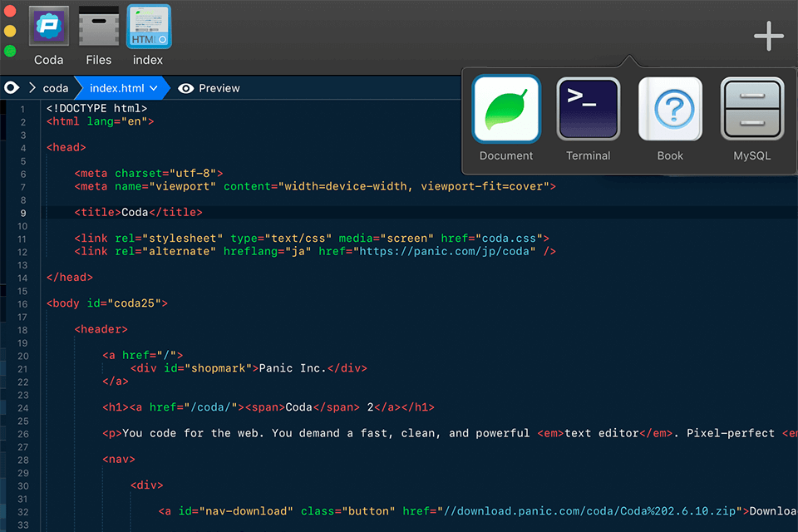798x532 pixels.
Task: Select line number 9 in the gutter
Action: 22,211
